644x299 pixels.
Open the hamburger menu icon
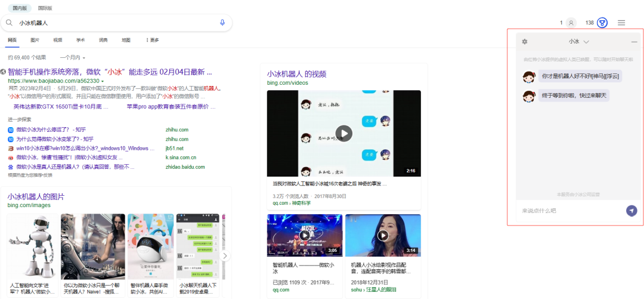point(621,23)
